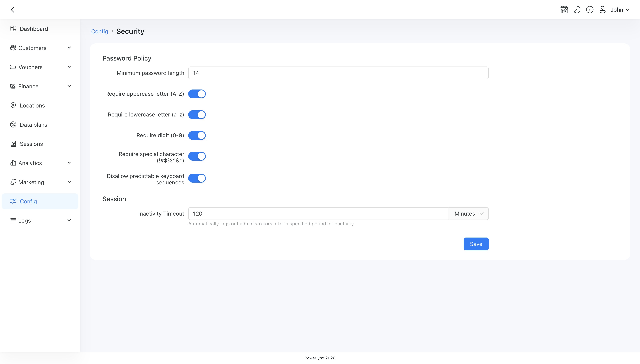Click the Config breadcrumb link
Image resolution: width=640 pixels, height=364 pixels.
point(100,32)
